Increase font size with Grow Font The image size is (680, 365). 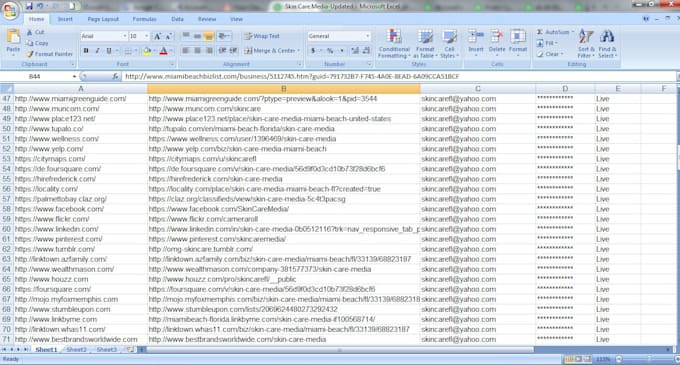pyautogui.click(x=157, y=36)
